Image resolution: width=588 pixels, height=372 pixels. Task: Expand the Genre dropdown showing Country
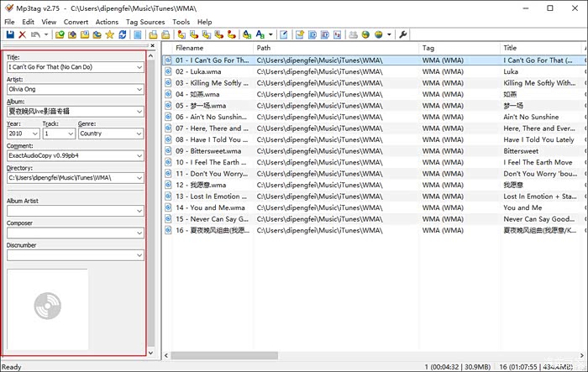click(x=139, y=134)
